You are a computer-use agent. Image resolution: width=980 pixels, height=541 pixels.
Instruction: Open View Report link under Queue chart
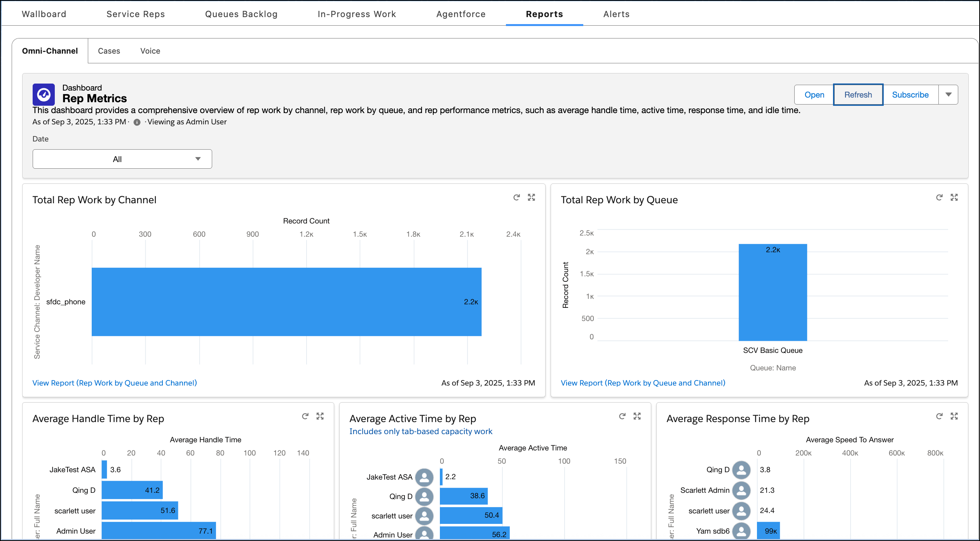pyautogui.click(x=643, y=383)
